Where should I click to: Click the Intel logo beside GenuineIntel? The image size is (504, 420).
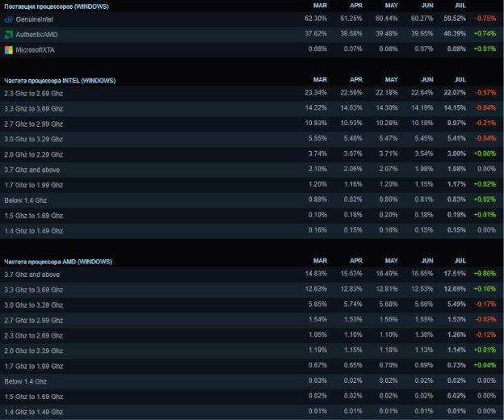(8, 20)
